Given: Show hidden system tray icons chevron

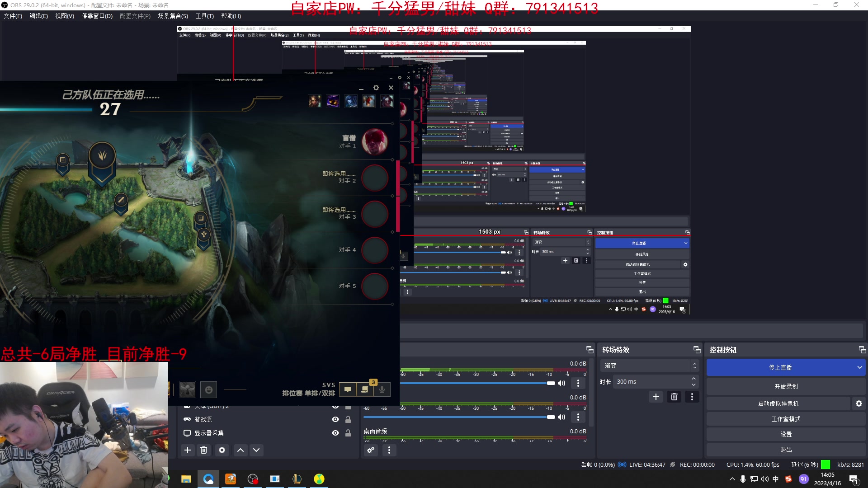Looking at the screenshot, I should click(732, 479).
